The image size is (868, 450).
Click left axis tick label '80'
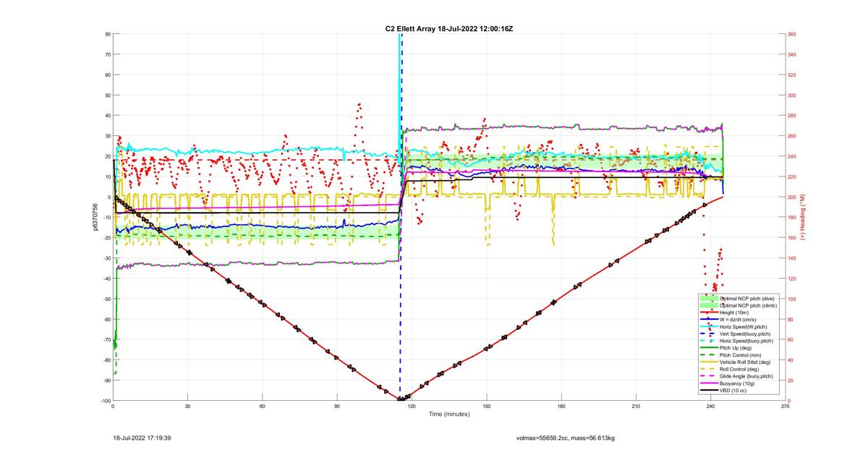(107, 34)
